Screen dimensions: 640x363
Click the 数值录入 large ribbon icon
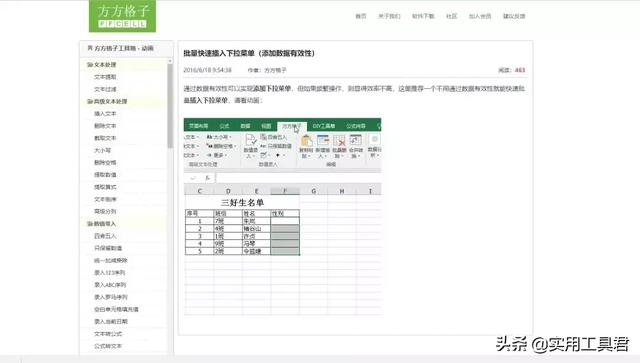[251, 146]
